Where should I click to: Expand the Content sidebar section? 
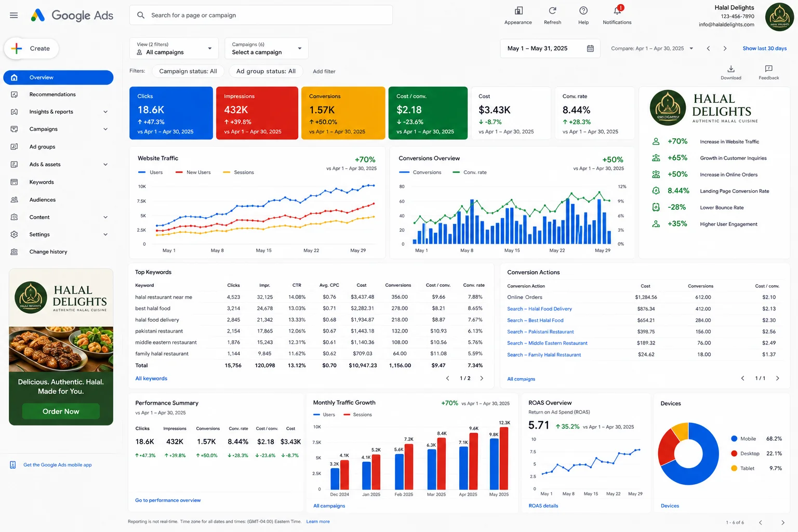pyautogui.click(x=105, y=217)
